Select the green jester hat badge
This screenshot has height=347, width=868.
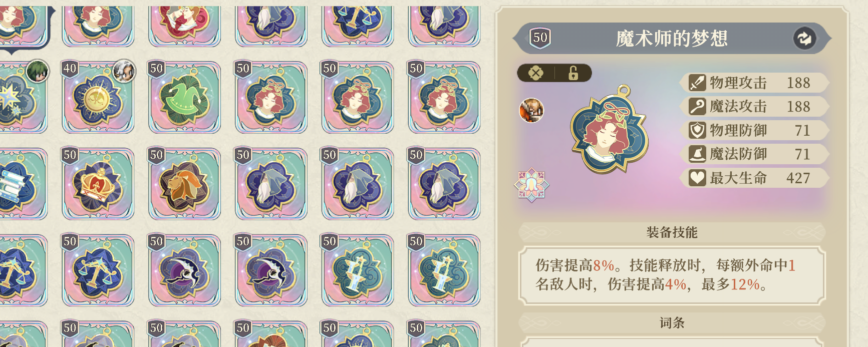coord(184,97)
